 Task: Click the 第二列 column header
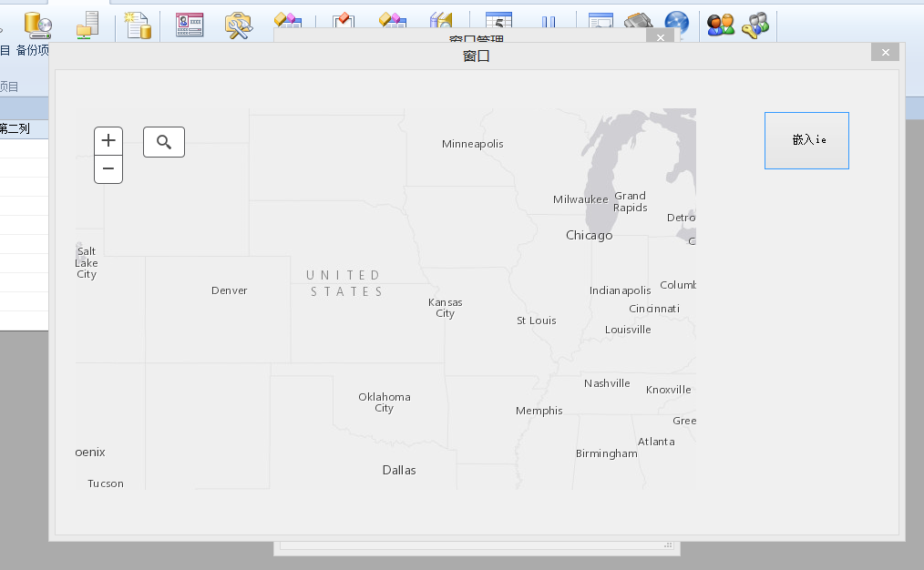(15, 128)
